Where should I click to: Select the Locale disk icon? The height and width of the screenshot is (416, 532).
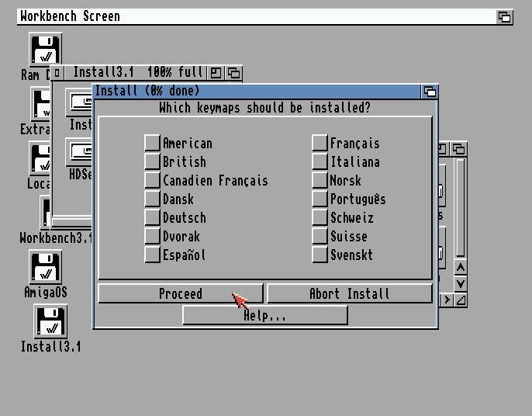(40, 159)
